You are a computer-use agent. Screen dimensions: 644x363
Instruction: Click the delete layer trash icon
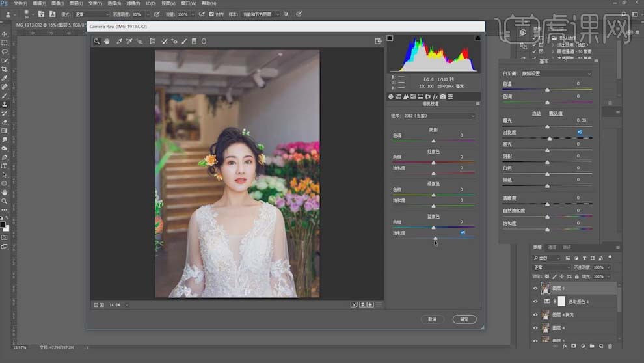coord(610,345)
